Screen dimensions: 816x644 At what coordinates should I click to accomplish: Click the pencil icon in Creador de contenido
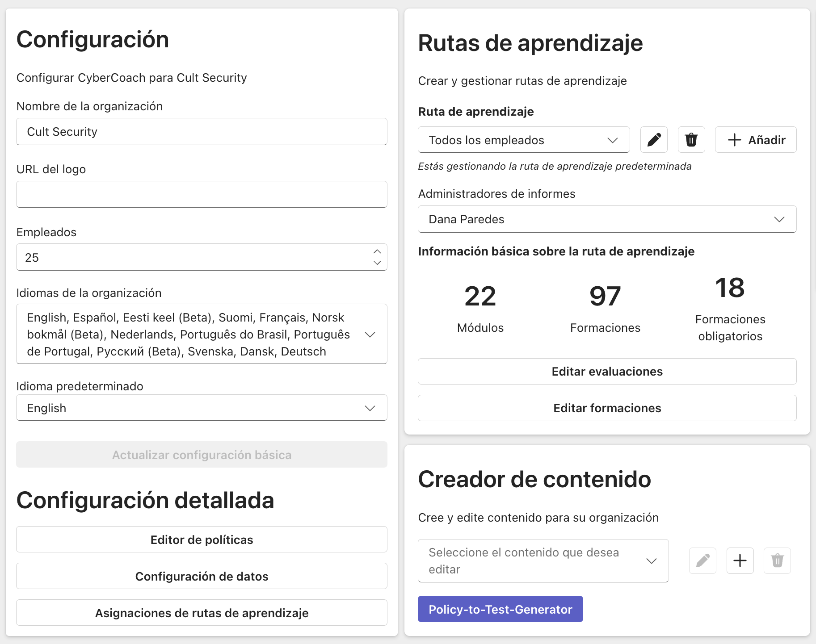click(x=702, y=560)
